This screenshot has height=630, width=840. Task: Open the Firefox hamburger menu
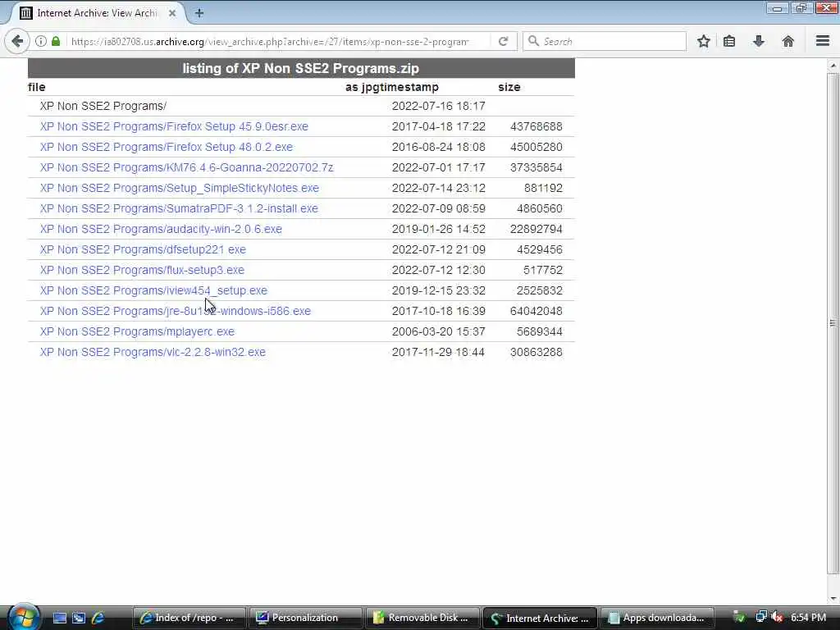tap(823, 41)
